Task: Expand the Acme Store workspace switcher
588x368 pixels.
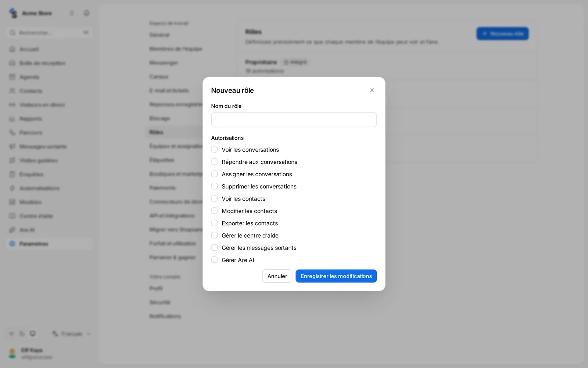Action: (x=72, y=13)
